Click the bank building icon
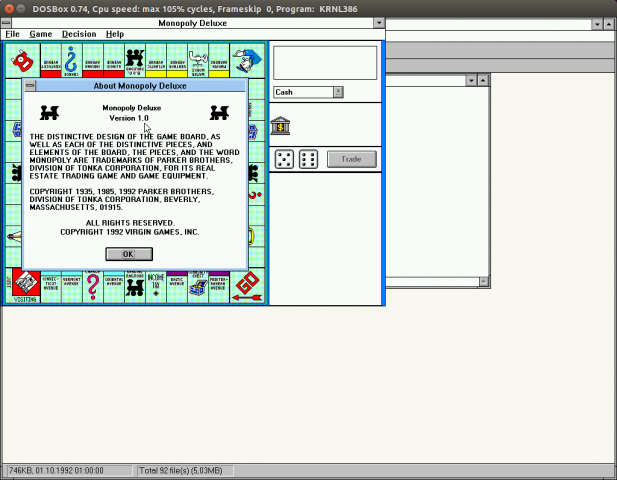The width and height of the screenshot is (617, 480). point(280,126)
